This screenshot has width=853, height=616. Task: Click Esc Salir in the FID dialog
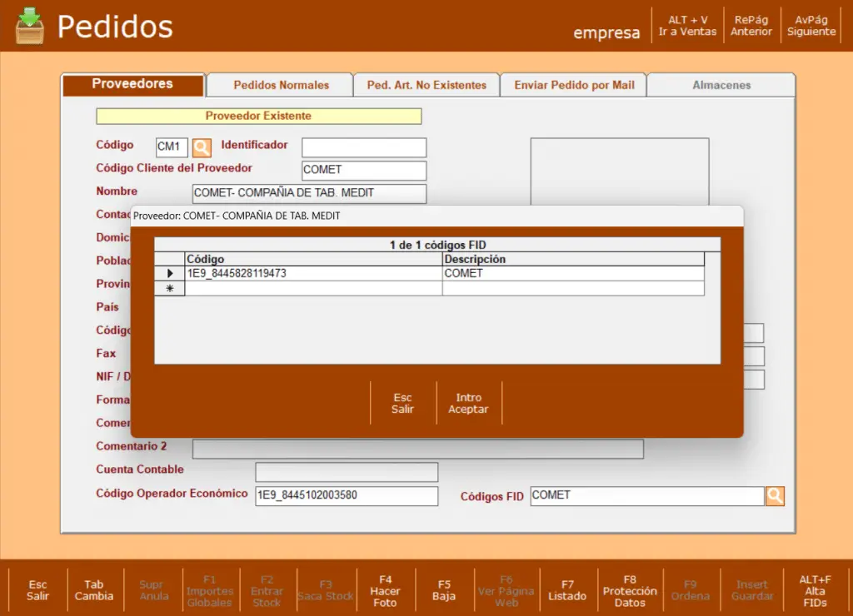[402, 404]
